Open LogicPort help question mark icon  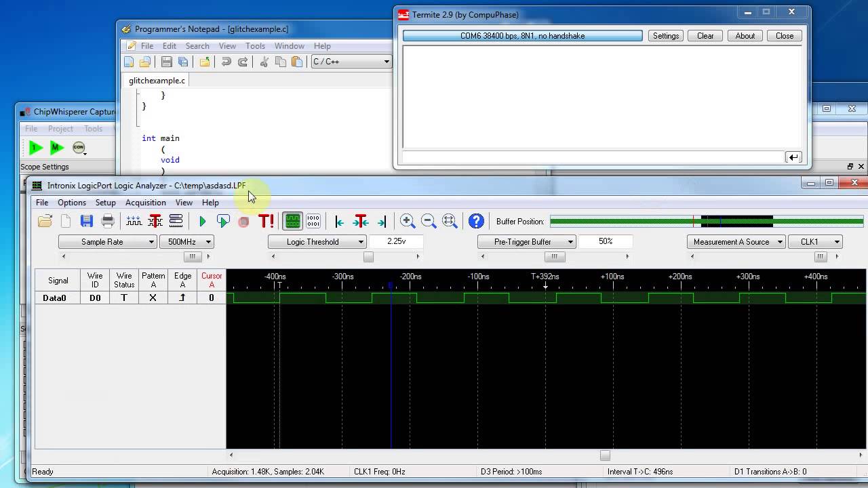point(477,221)
